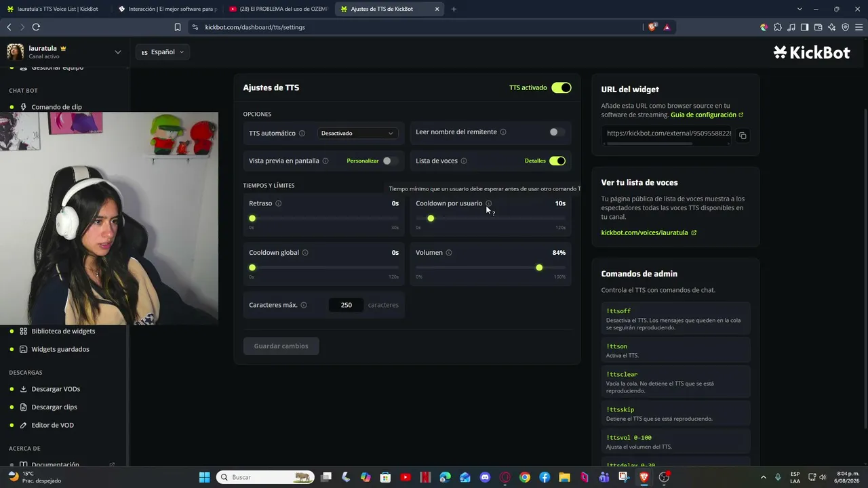868x488 pixels.
Task: Toggle the browser sidebar panel icon
Action: click(804, 27)
